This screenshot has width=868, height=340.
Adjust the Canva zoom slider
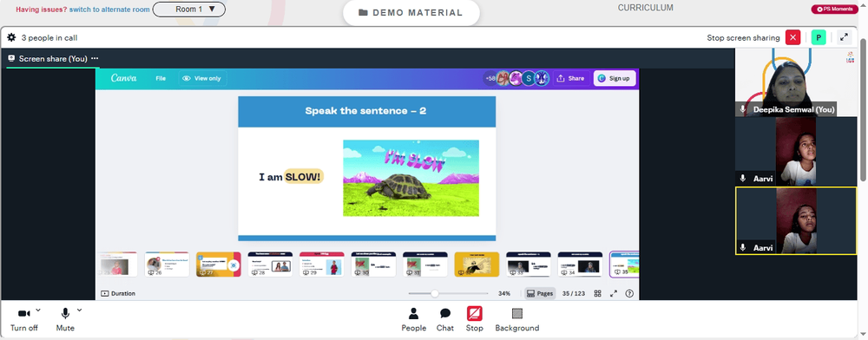435,293
